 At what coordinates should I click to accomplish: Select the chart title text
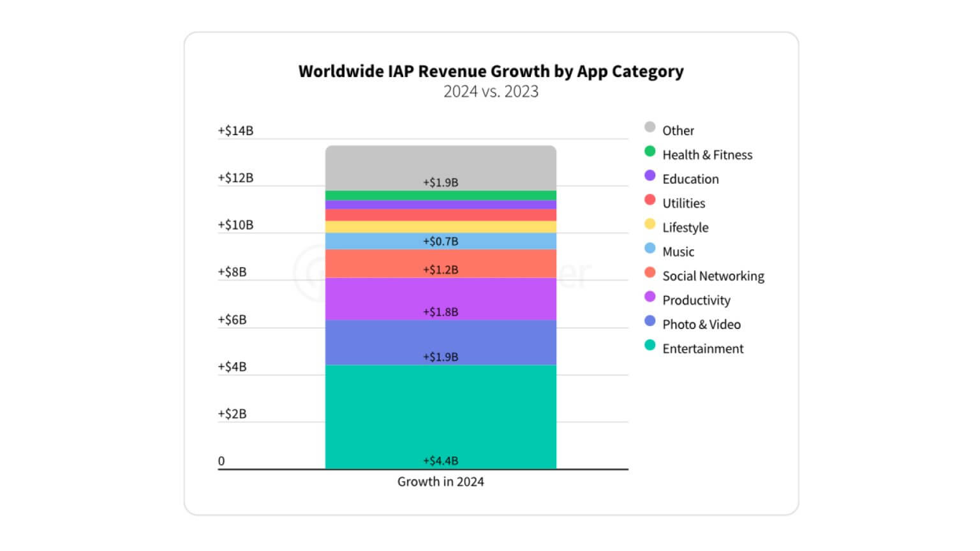[x=491, y=71]
